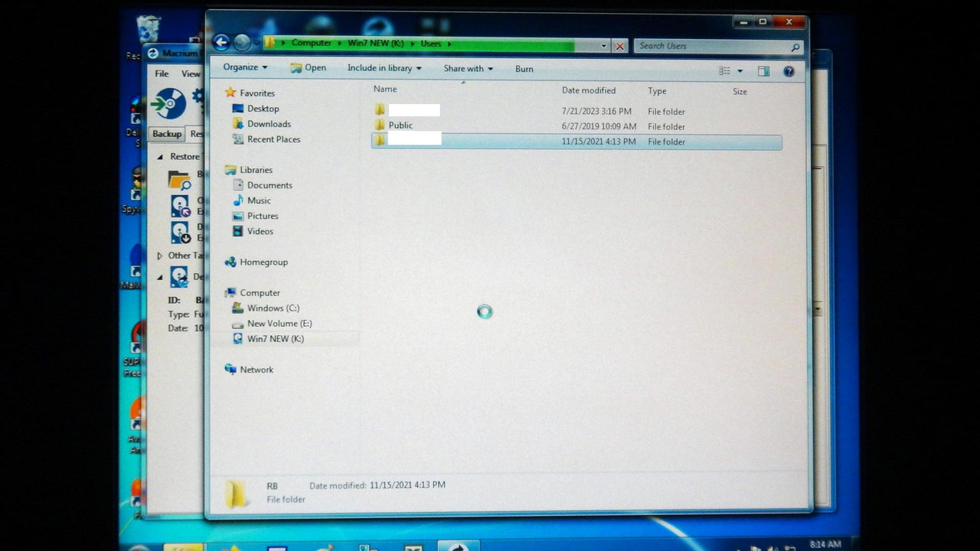
Task: Click Computer in the navigation pane
Action: (x=260, y=292)
